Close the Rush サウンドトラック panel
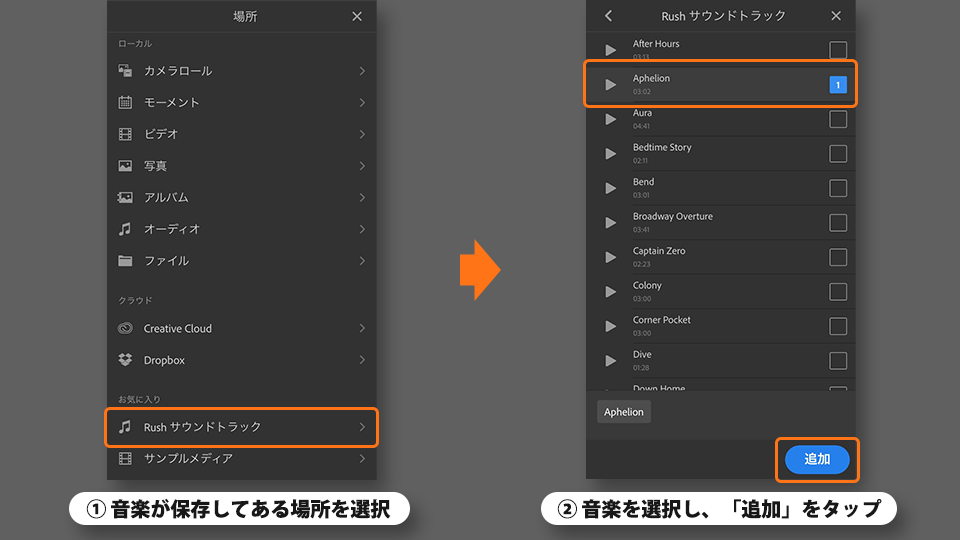 coord(836,16)
